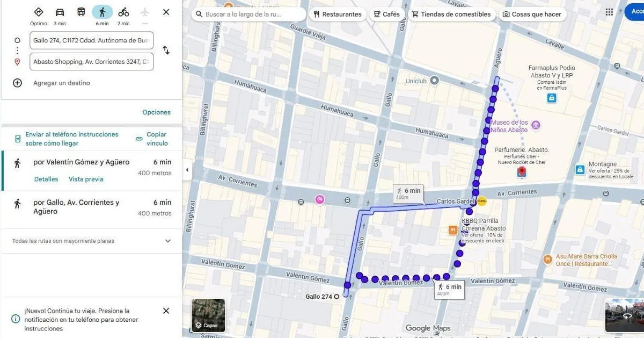The height and width of the screenshot is (338, 644).
Task: Filter map by Cafés chip
Action: pos(386,15)
